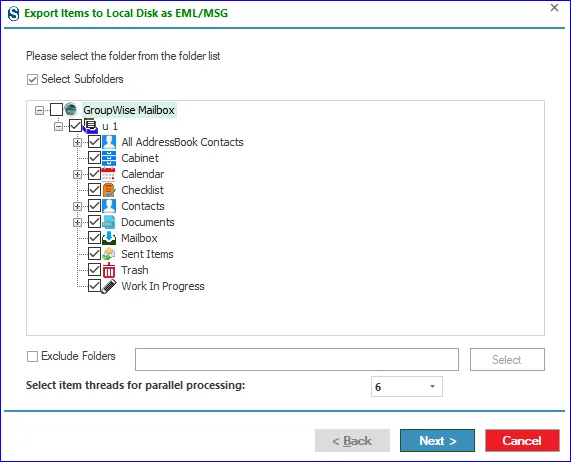The width and height of the screenshot is (571, 462).
Task: Close the export dialog window
Action: coord(554,8)
